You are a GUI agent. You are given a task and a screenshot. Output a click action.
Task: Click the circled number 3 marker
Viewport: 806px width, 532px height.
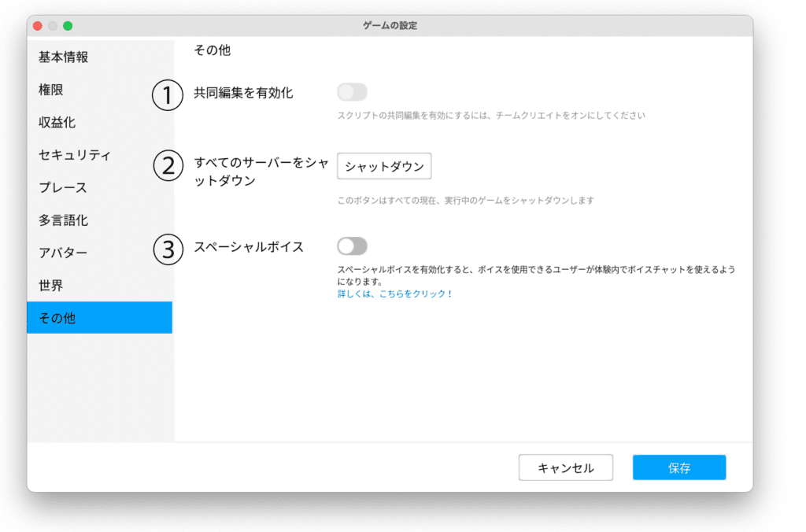pos(167,249)
